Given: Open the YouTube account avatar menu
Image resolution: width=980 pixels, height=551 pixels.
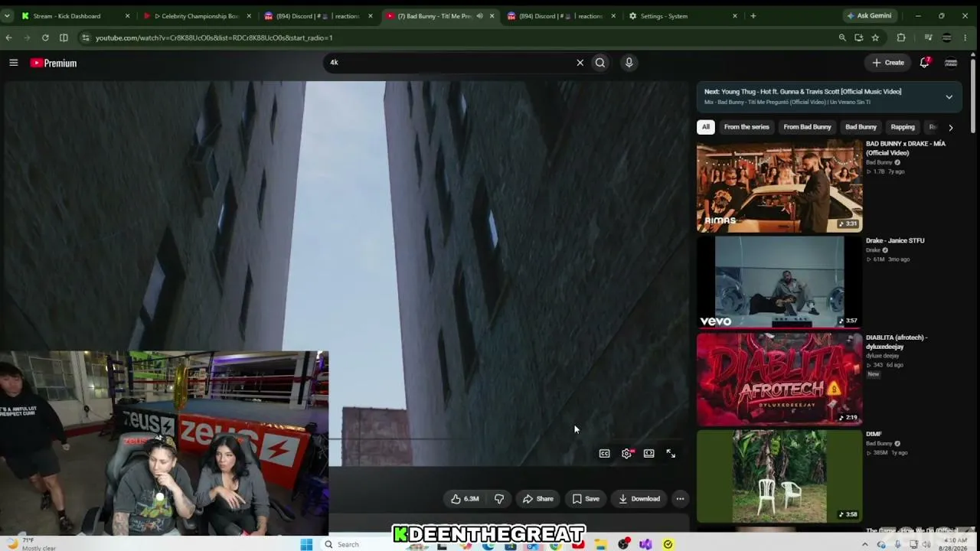Looking at the screenshot, I should point(951,63).
